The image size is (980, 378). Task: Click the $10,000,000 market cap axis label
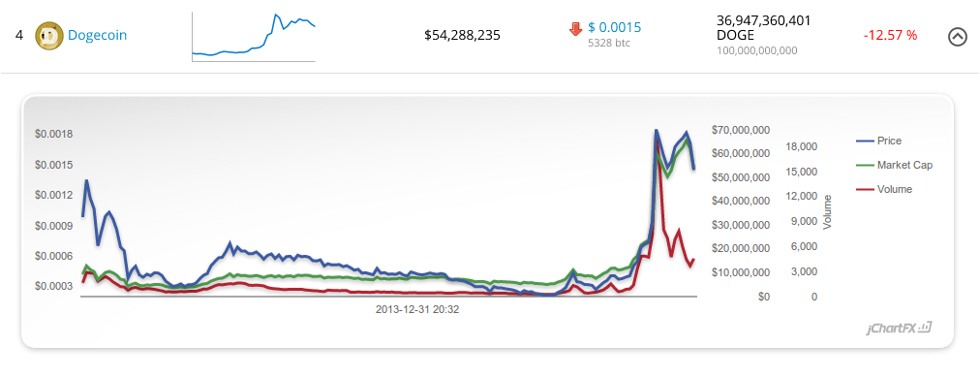click(x=741, y=273)
